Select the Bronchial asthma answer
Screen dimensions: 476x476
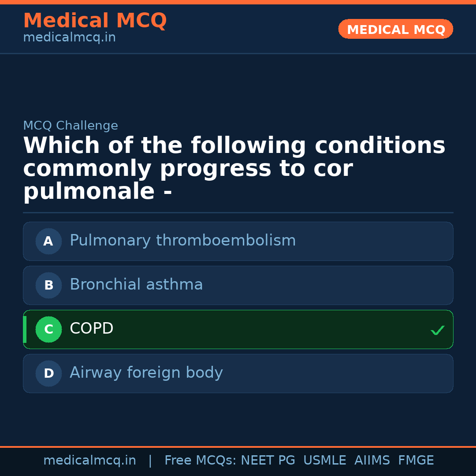tap(136, 284)
